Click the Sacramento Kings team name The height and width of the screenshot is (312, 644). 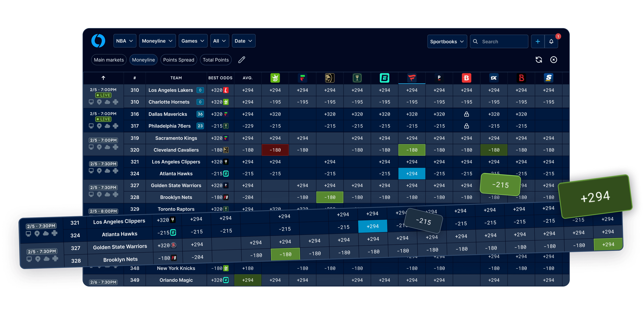176,138
